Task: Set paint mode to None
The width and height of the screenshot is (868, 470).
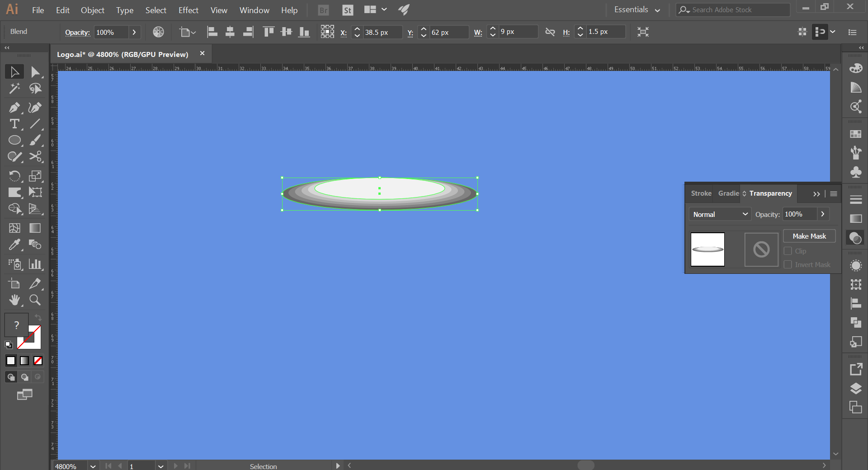Action: click(38, 361)
